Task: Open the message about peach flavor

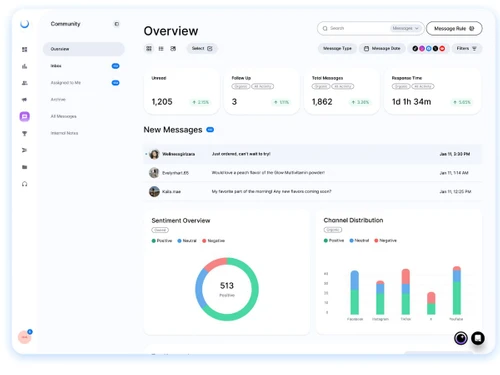Action: (x=313, y=173)
